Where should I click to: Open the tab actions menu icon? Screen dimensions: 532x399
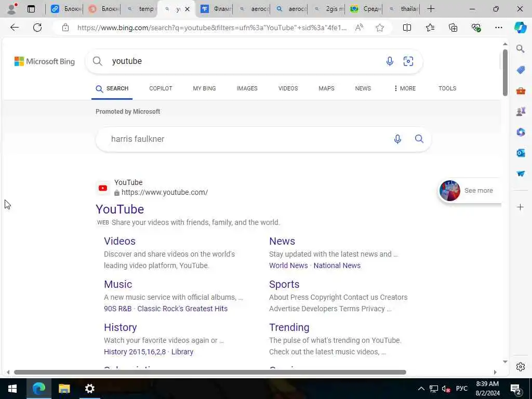pos(31,9)
